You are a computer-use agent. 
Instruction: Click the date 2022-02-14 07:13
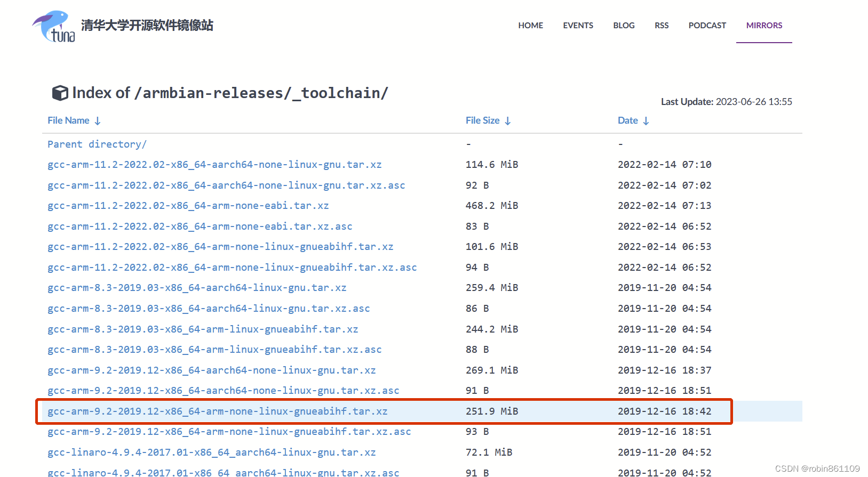point(665,206)
